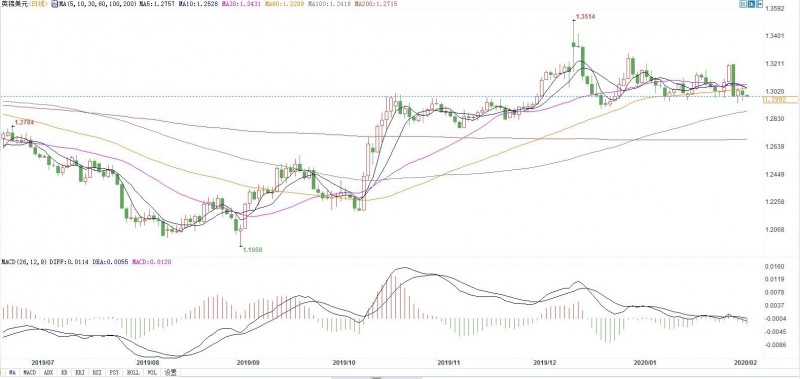
Task: Click the 1.3514 high price marker
Action: pyautogui.click(x=586, y=17)
